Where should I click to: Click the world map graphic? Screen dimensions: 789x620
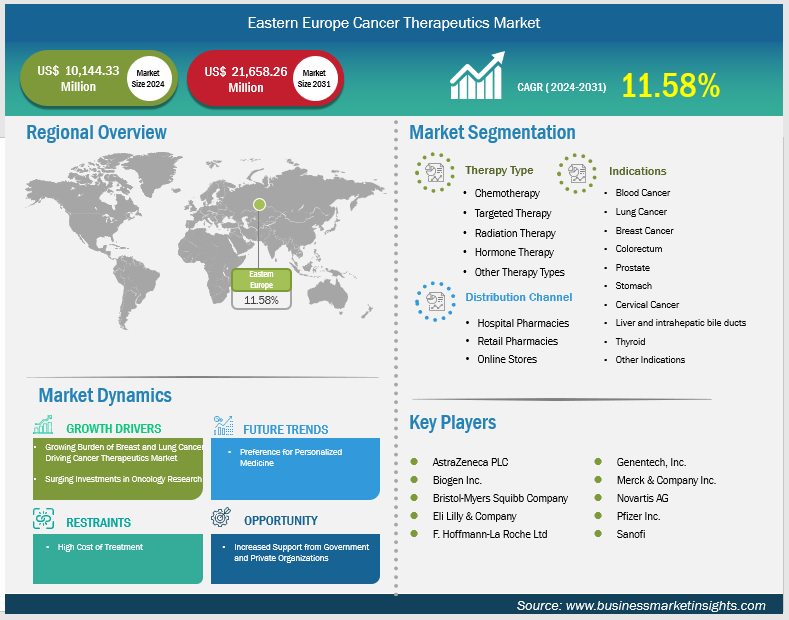pyautogui.click(x=205, y=240)
